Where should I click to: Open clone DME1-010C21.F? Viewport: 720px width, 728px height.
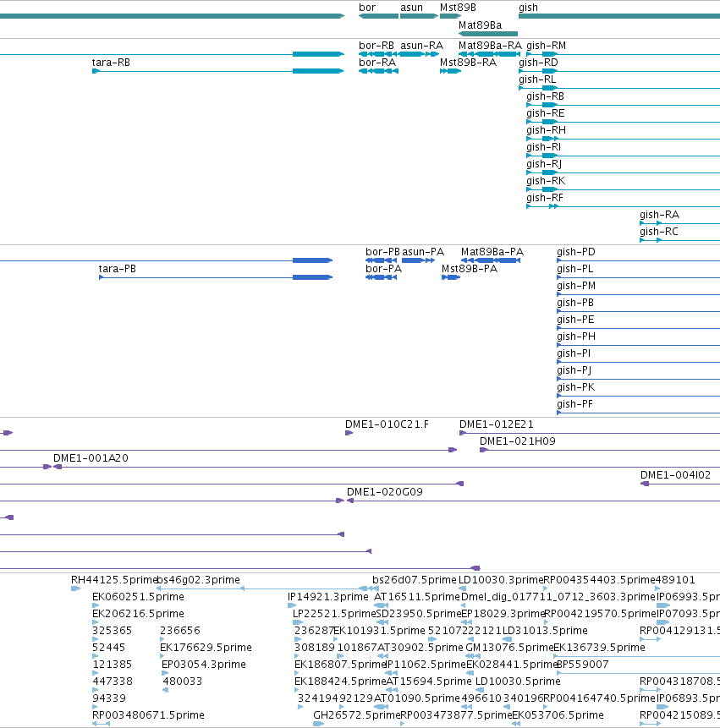[x=349, y=433]
